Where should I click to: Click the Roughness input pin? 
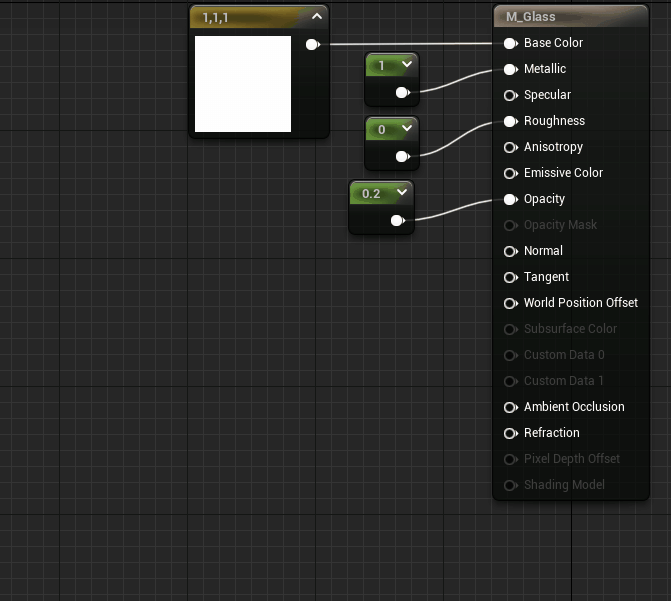[x=511, y=122]
